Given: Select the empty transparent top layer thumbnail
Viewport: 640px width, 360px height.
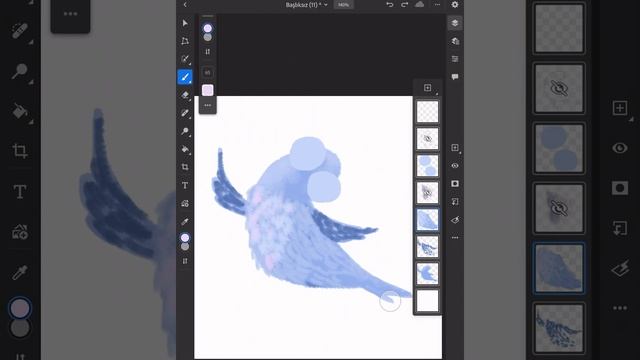Looking at the screenshot, I should (x=427, y=111).
